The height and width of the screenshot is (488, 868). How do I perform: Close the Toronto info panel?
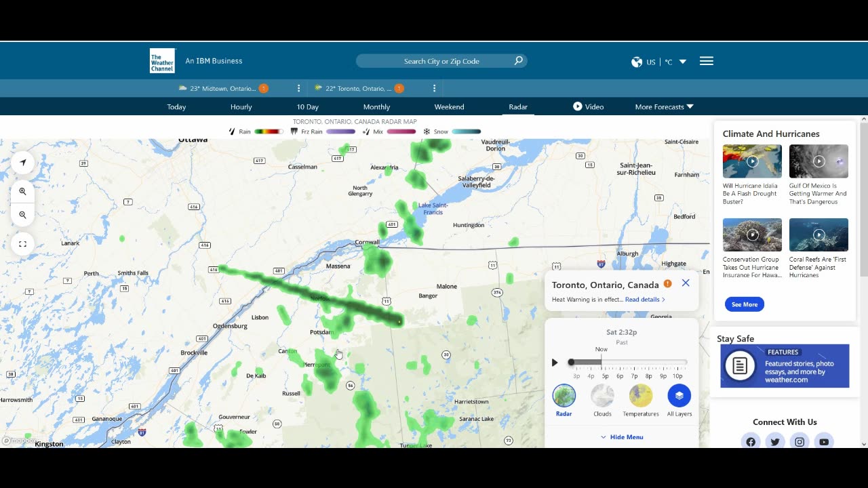686,283
